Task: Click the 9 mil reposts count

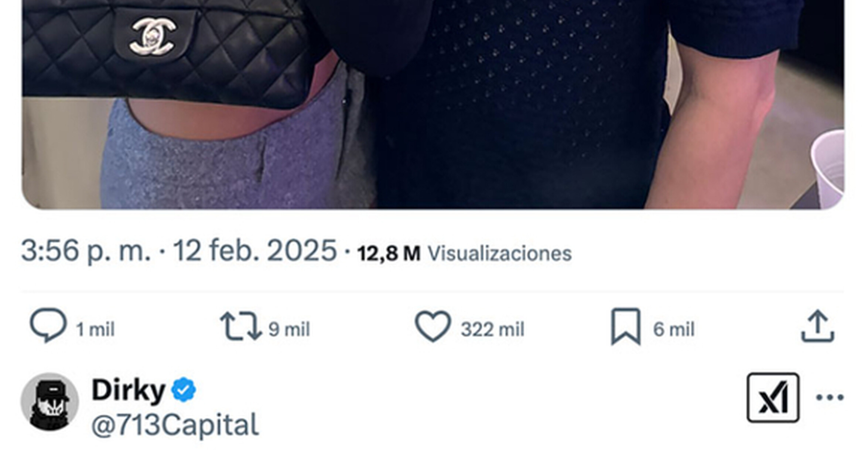Action: click(x=289, y=329)
